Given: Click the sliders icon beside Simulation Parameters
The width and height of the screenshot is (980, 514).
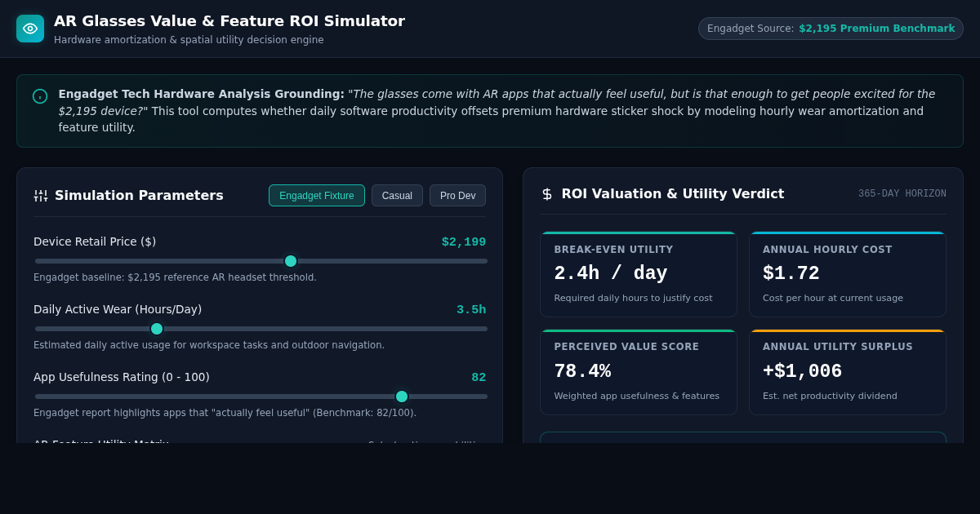Looking at the screenshot, I should point(41,196).
